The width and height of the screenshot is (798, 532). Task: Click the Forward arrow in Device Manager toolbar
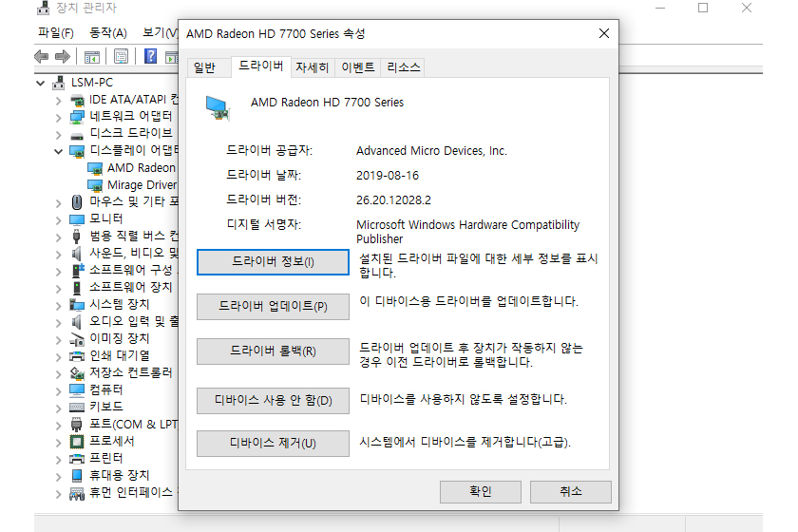[62, 56]
